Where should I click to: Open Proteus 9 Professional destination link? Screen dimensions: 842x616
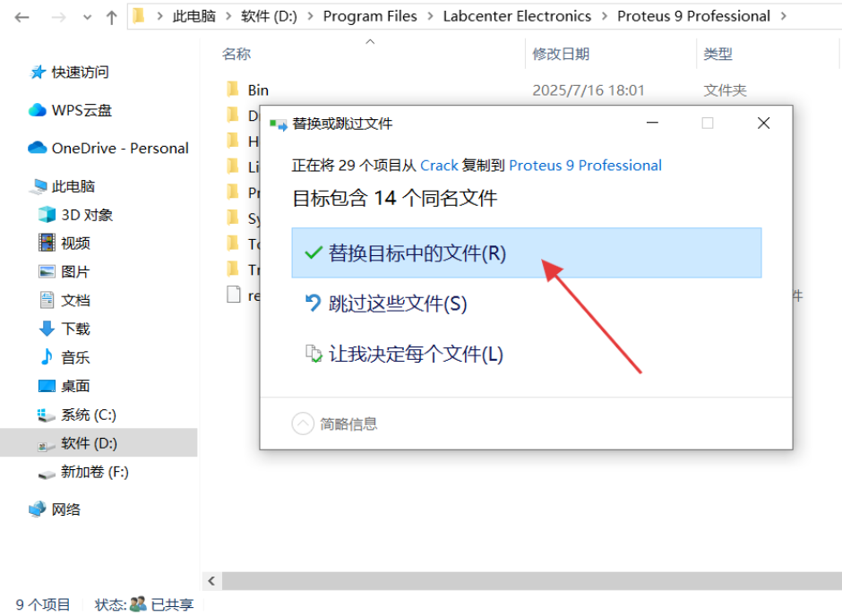point(585,166)
